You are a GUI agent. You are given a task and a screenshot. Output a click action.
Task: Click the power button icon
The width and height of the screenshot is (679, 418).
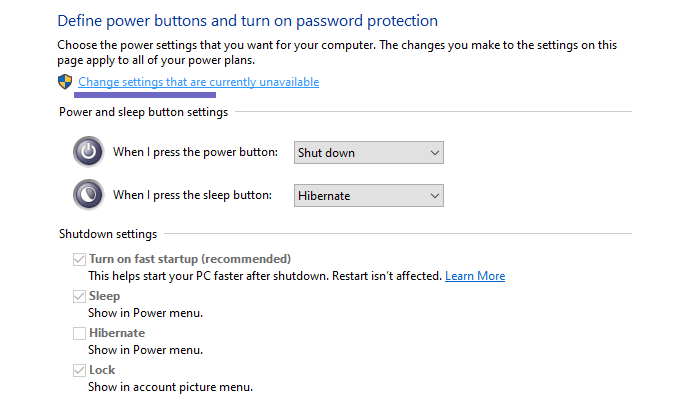tap(88, 152)
